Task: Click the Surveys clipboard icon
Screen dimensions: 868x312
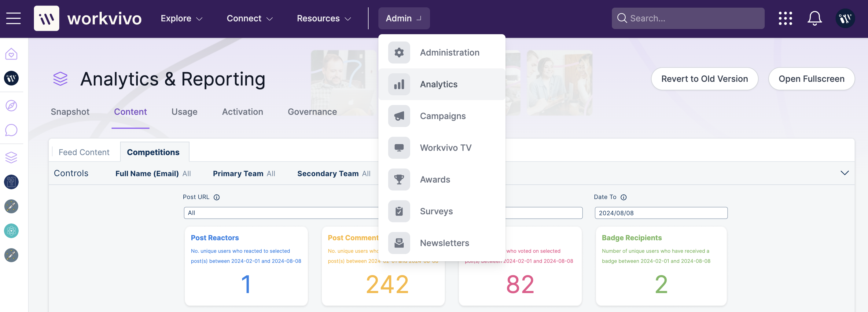Action: (x=399, y=211)
